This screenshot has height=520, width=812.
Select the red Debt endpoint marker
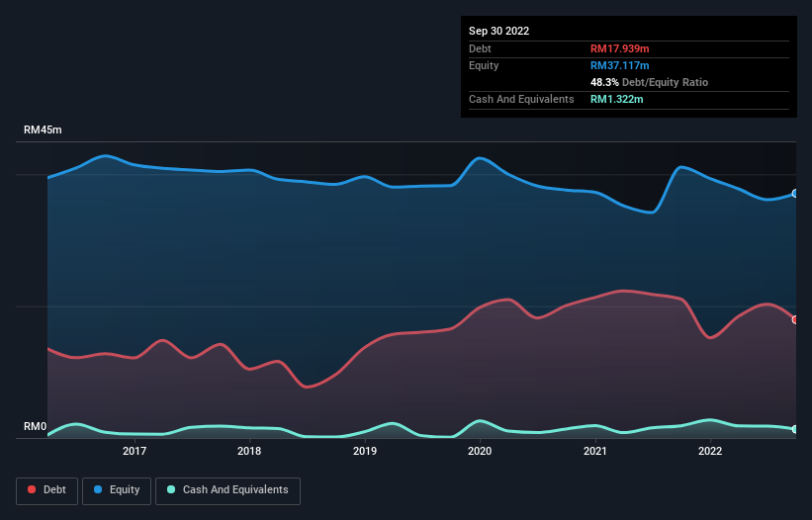(795, 319)
